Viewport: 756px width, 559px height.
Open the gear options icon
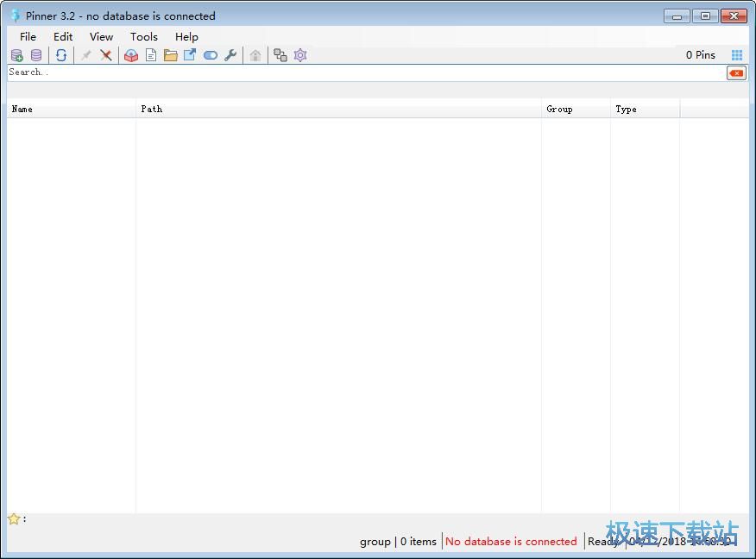(x=299, y=54)
